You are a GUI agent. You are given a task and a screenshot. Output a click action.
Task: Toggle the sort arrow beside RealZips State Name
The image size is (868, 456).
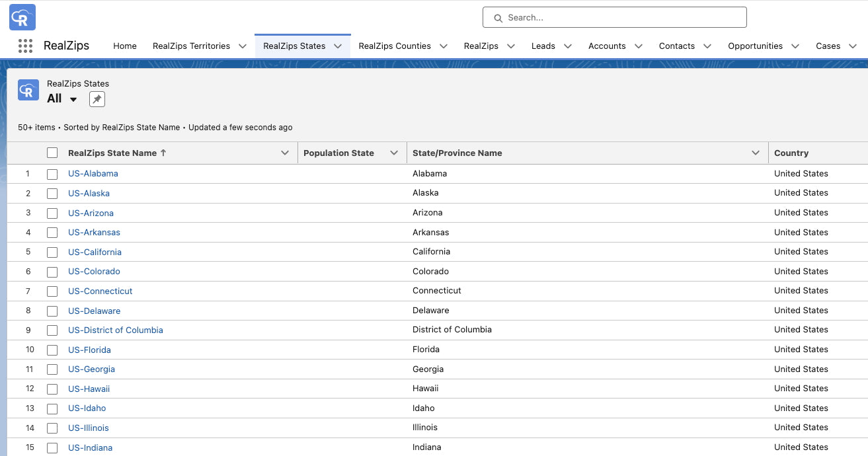163,153
